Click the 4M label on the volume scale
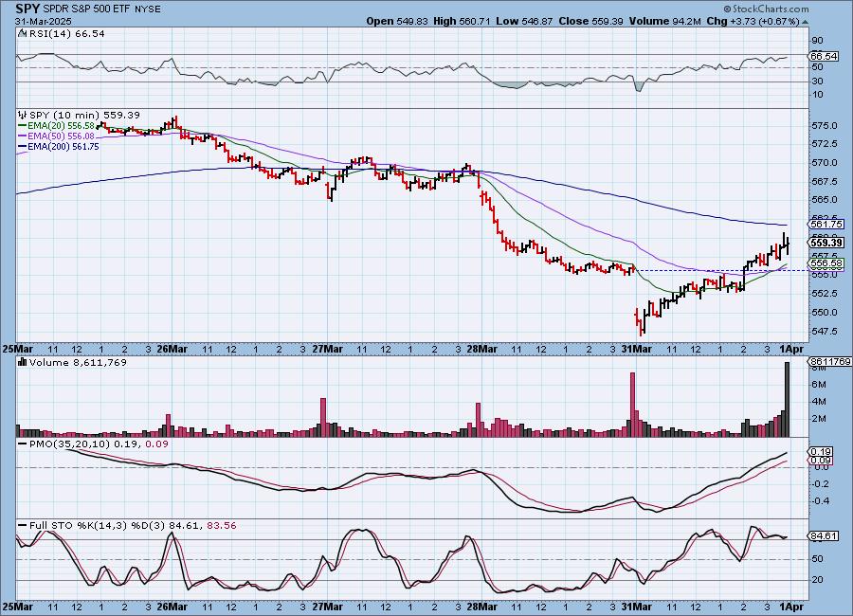 click(x=819, y=402)
